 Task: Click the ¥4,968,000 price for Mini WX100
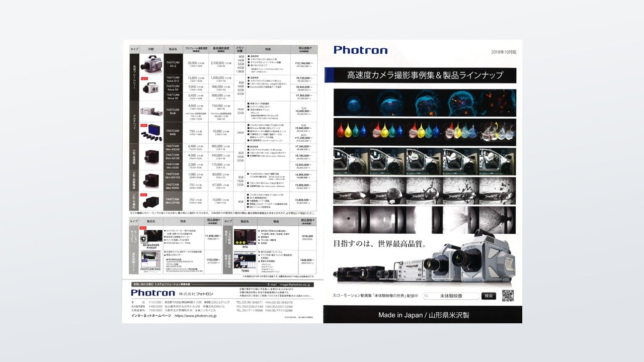(304, 175)
